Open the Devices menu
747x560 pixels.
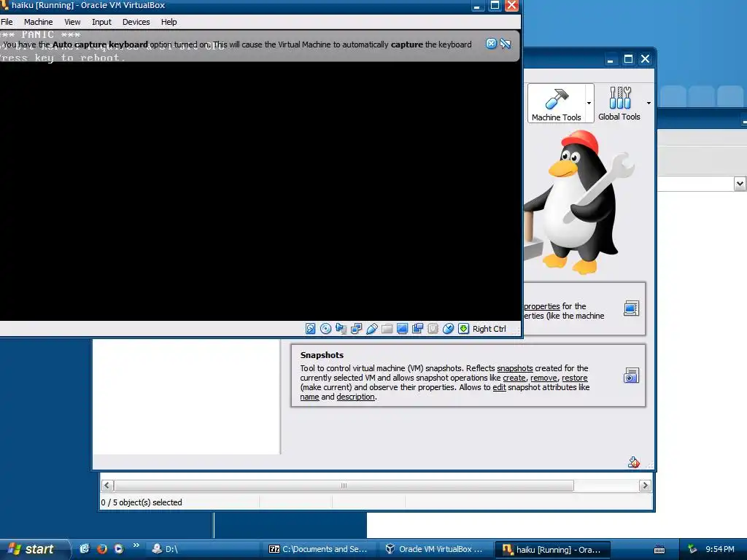coord(136,22)
